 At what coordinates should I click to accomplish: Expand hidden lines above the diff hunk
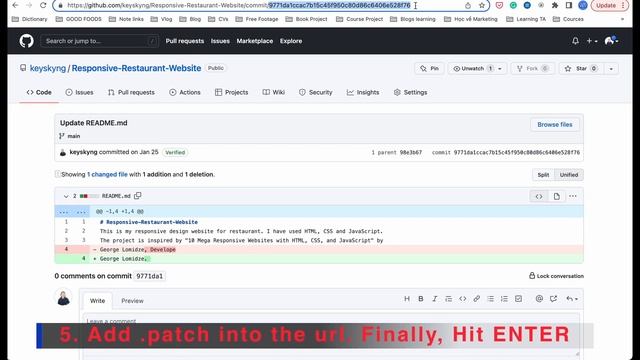click(x=72, y=211)
